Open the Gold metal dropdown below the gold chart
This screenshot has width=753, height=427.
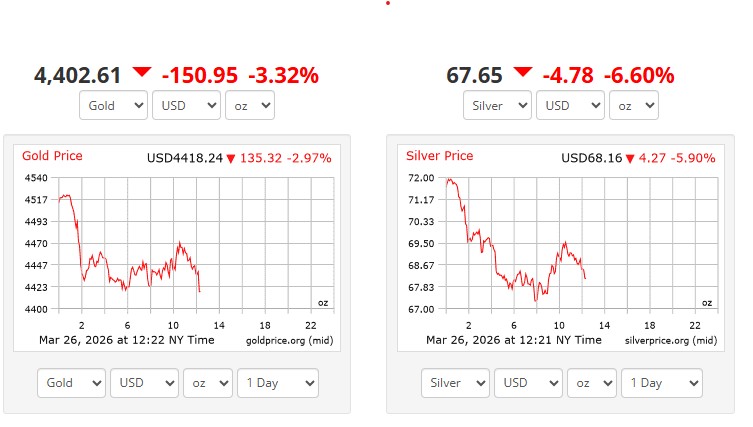click(72, 383)
